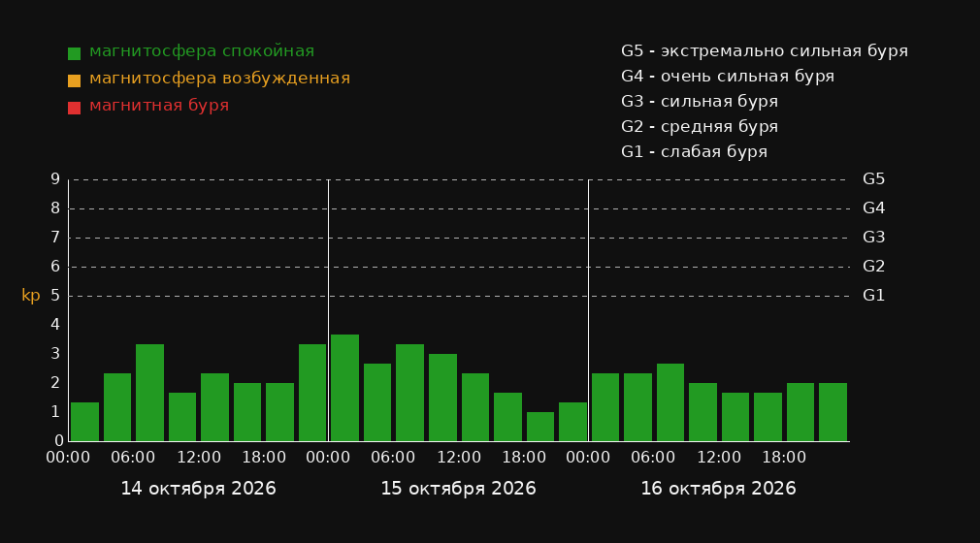Click the '16 октября 2026' date label

pos(718,489)
